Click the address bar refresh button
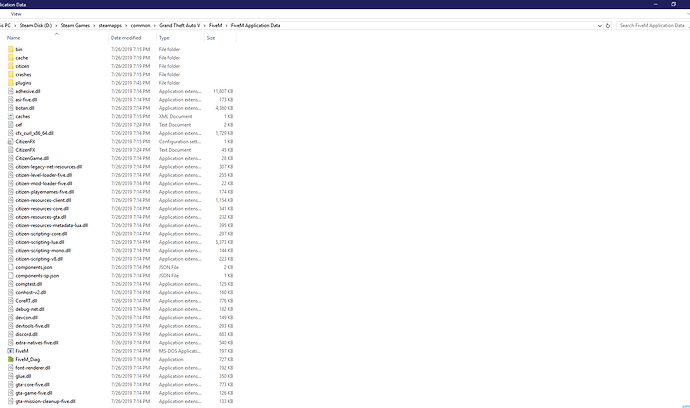This screenshot has width=690, height=408. (x=606, y=25)
